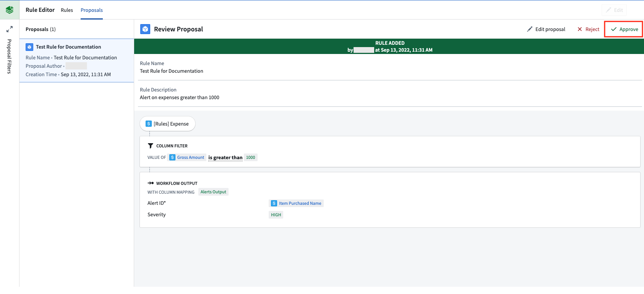
Task: Click 'Alert on expenses greater than 1000' text
Action: [x=180, y=98]
